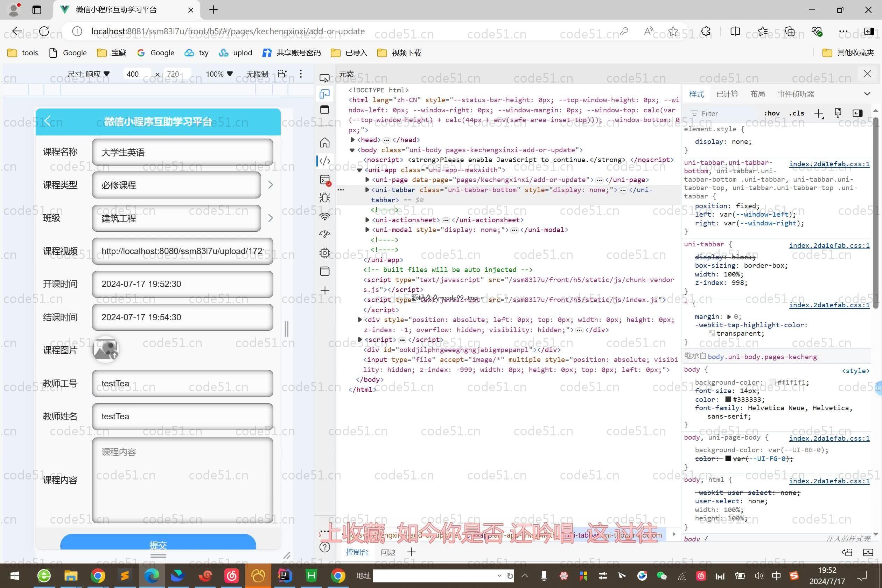The image size is (882, 588).
Task: Click the rotate screen icon in device toolbar
Action: click(x=282, y=73)
